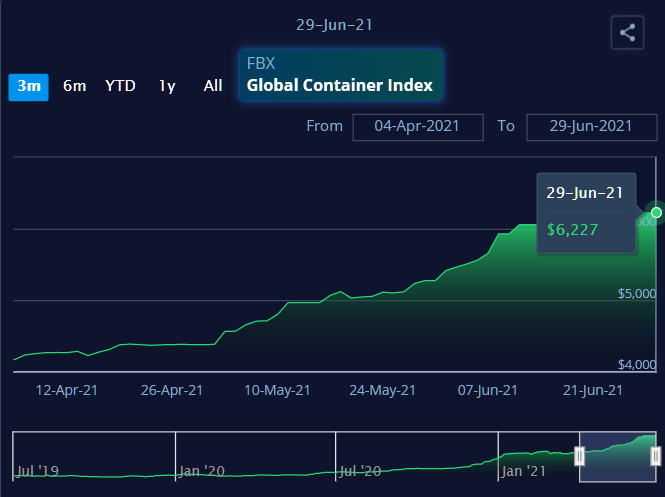Click the green data point marker

pyautogui.click(x=656, y=212)
